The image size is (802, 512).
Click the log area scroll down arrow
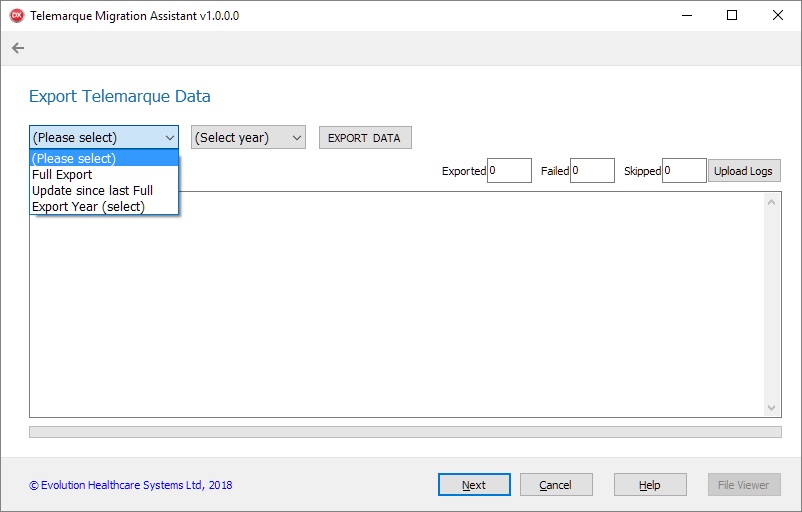[772, 408]
